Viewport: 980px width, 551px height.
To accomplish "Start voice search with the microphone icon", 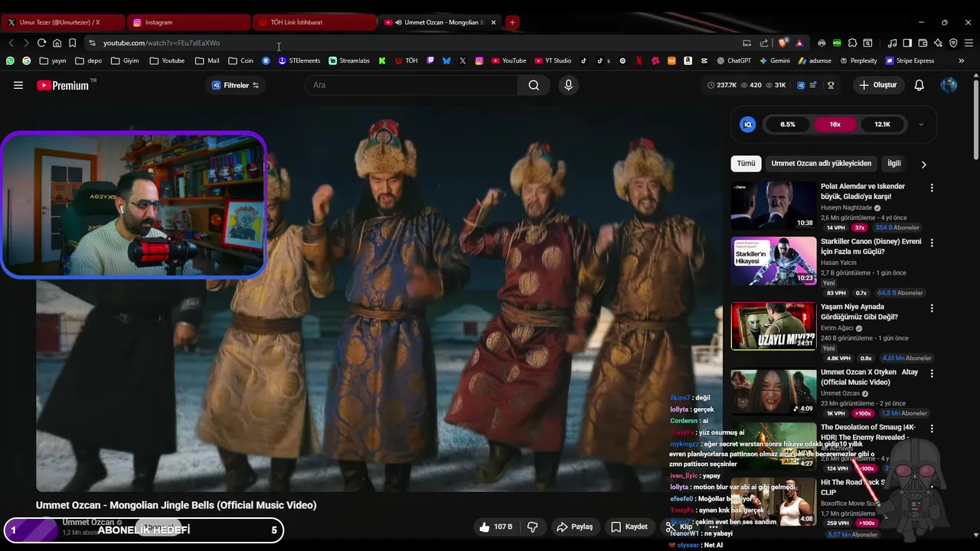I will coord(568,85).
